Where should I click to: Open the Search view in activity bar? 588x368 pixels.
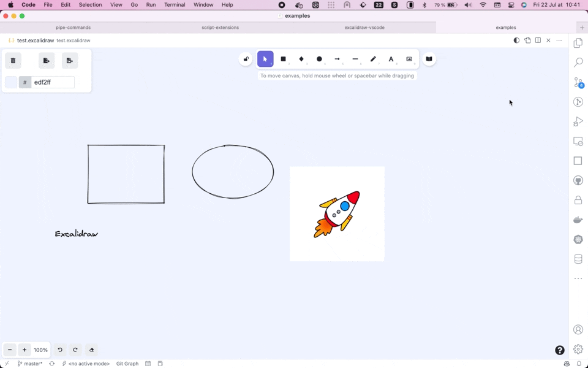click(578, 63)
